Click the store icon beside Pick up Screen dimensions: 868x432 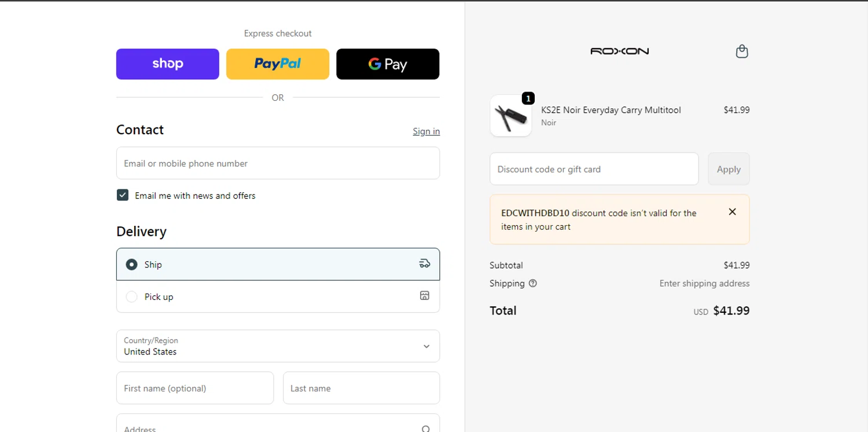[425, 296]
